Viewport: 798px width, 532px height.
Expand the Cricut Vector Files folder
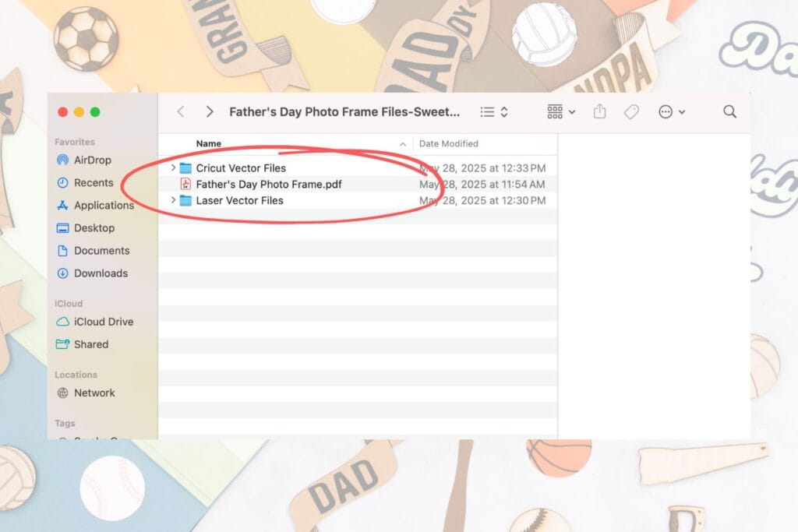[x=174, y=167]
